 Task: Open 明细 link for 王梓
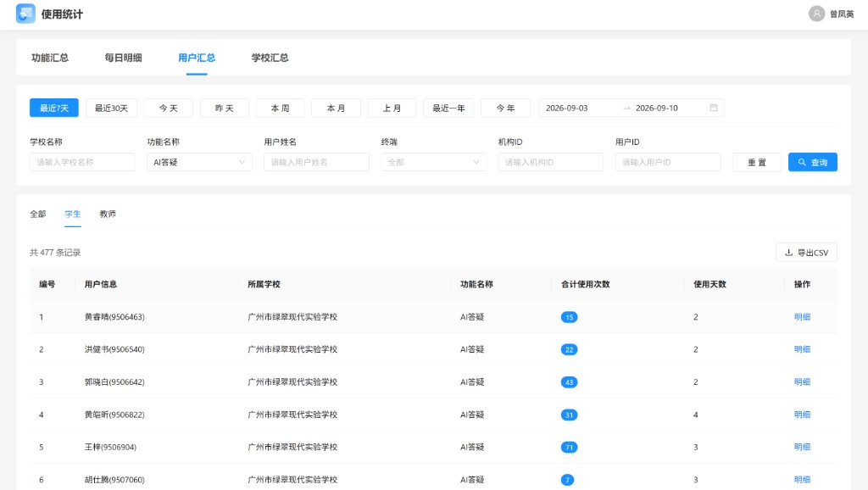(802, 447)
